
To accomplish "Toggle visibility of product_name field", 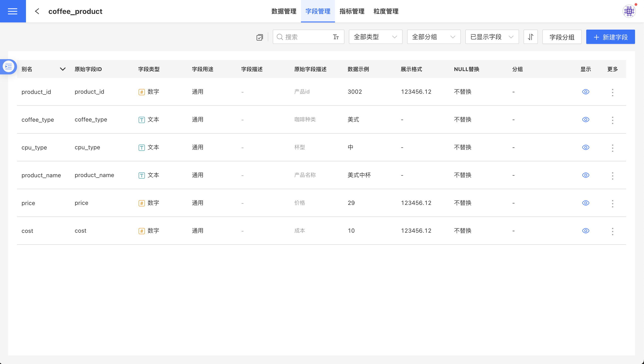I will 586,175.
